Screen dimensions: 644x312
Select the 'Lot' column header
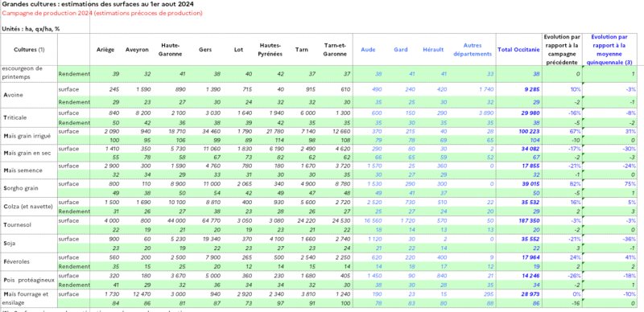239,50
